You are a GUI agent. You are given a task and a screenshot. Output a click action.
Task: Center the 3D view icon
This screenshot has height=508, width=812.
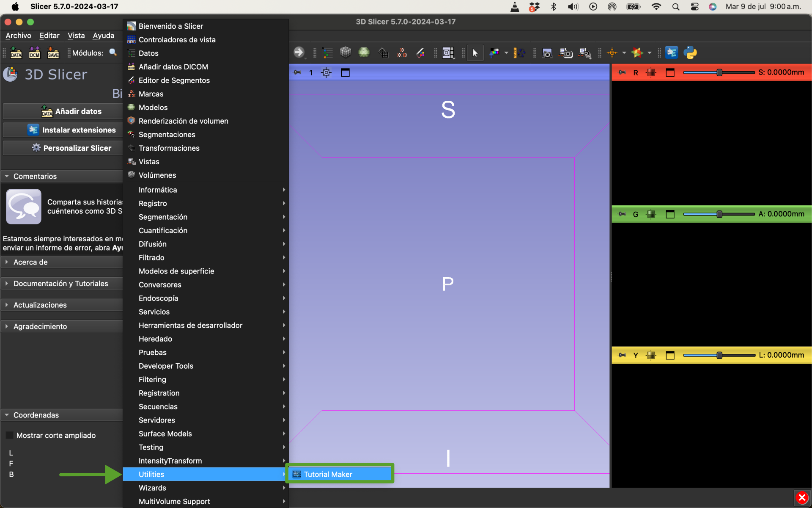(x=326, y=73)
